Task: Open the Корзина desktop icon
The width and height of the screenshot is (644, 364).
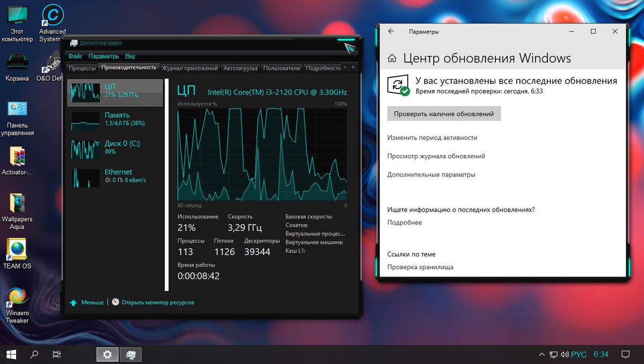Action: point(17,67)
